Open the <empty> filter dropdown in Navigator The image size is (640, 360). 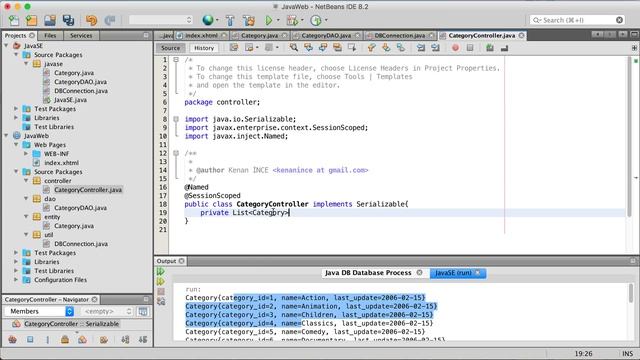107,311
